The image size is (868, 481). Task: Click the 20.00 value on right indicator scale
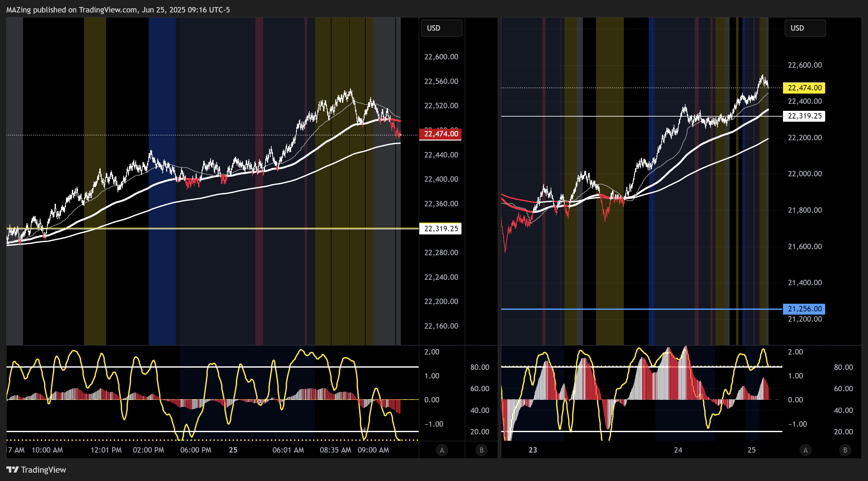[843, 432]
